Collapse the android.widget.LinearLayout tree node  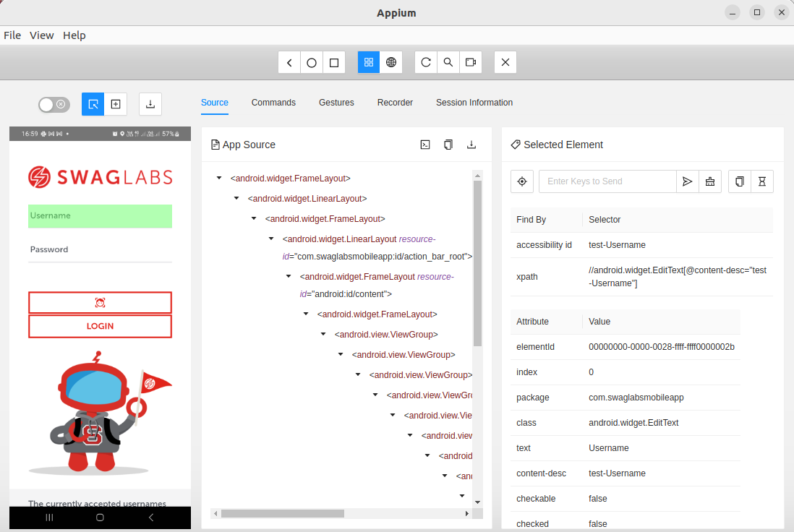236,198
